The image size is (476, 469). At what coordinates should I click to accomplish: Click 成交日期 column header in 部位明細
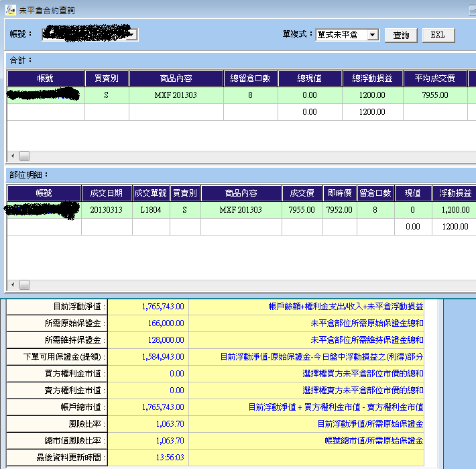pos(107,193)
